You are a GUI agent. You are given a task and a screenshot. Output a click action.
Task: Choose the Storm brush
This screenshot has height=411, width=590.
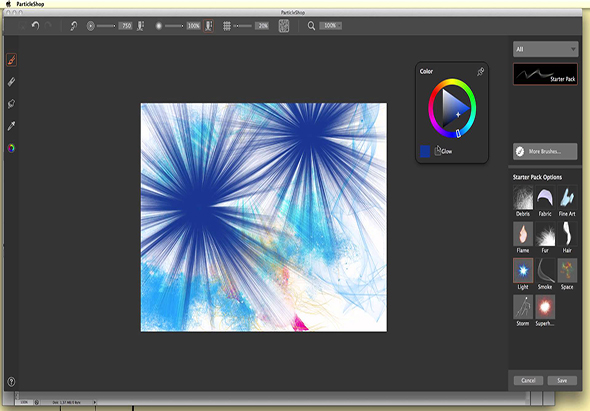click(x=523, y=311)
